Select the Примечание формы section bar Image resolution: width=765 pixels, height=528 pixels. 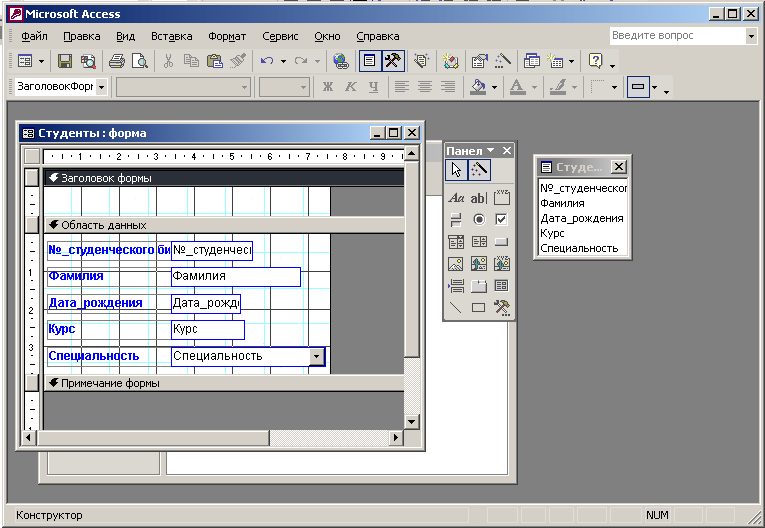(224, 383)
